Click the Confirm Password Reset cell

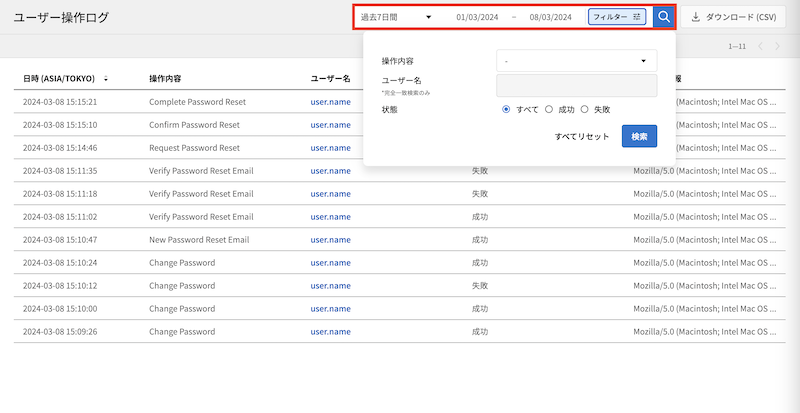pos(194,125)
